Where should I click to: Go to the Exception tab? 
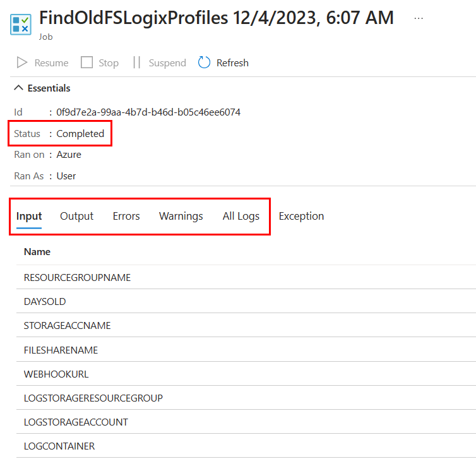[x=301, y=216]
